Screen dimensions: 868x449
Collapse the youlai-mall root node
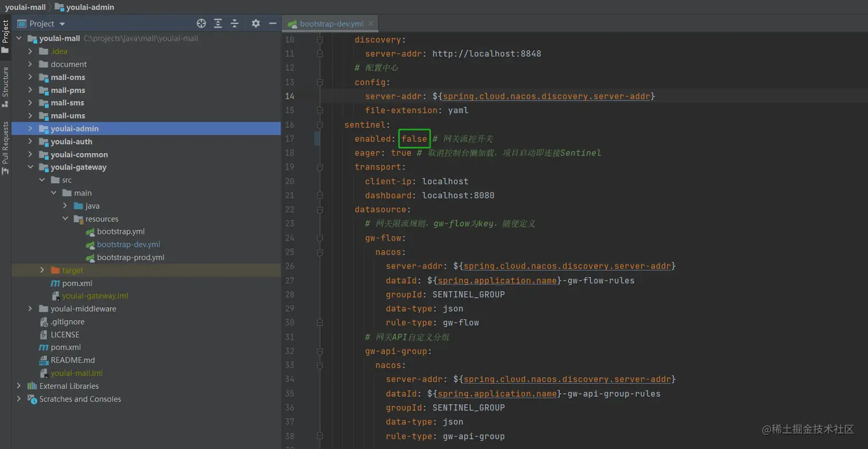coord(19,38)
